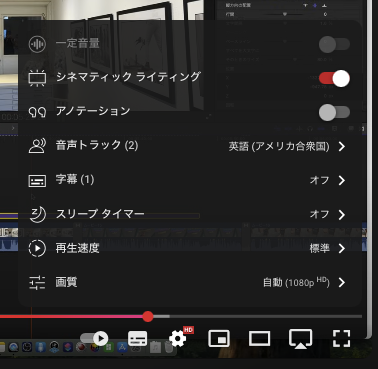This screenshot has height=369, width=378.
Task: Click the red video progress scrubber handle
Action: tap(148, 316)
